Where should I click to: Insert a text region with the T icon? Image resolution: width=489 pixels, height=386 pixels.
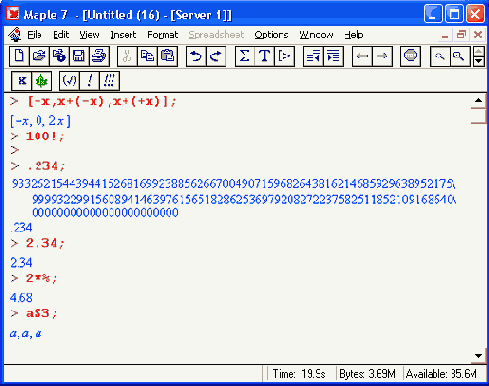click(x=264, y=56)
